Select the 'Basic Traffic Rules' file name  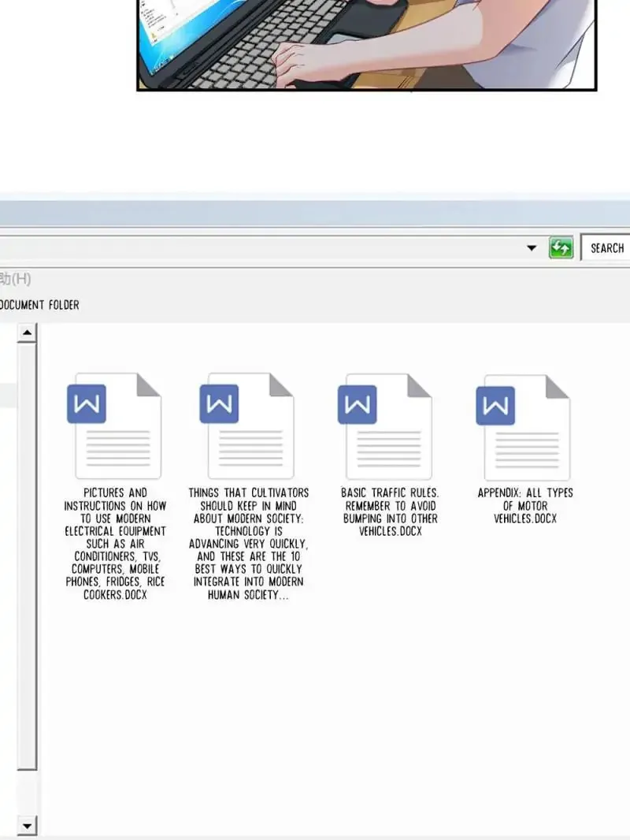pos(390,511)
